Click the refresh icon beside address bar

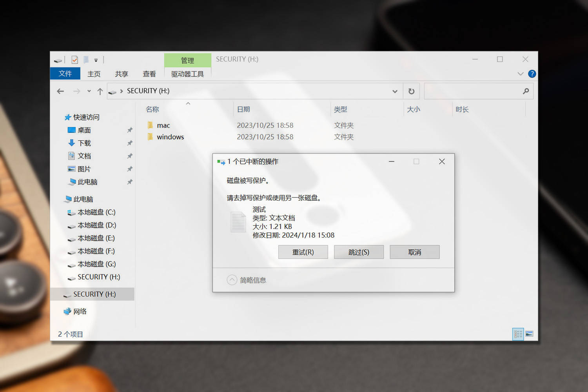point(411,91)
